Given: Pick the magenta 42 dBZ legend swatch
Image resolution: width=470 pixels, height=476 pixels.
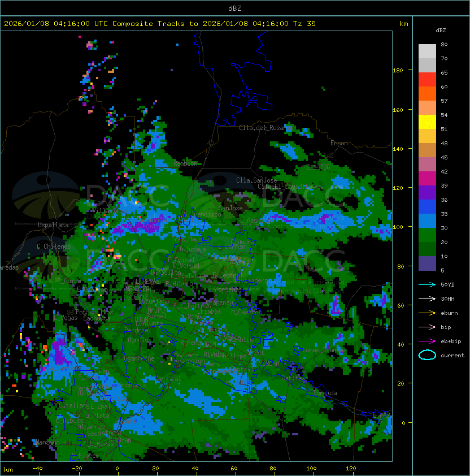Looking at the screenshot, I should tap(427, 179).
